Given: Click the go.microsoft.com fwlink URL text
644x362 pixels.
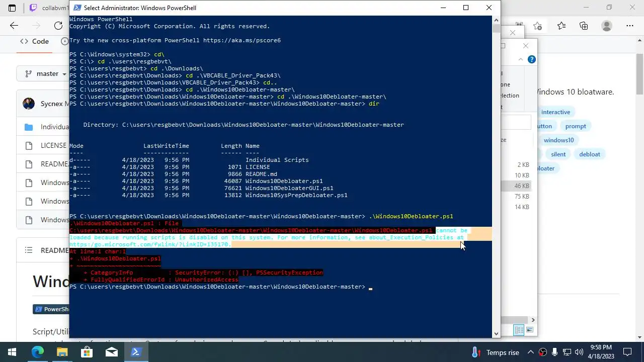Looking at the screenshot, I should click(x=150, y=244).
